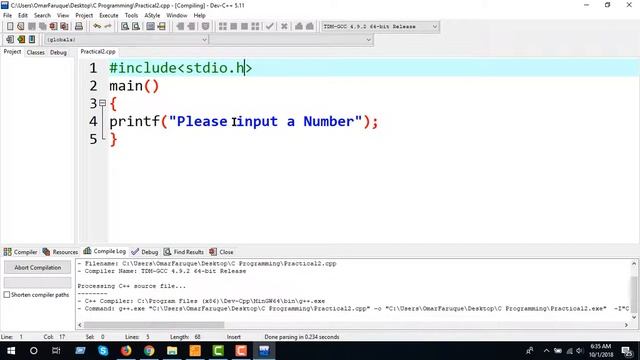Click the compile log horizontal scrollbar

[154, 325]
